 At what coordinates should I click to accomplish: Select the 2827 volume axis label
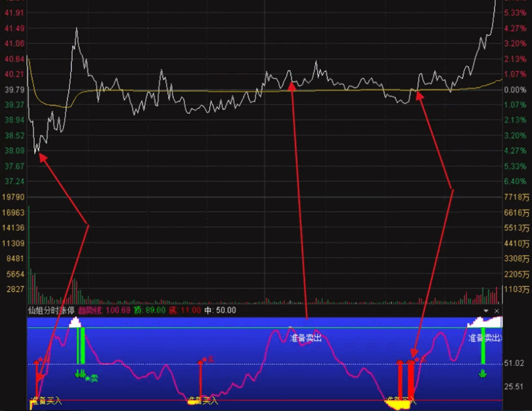[15, 289]
